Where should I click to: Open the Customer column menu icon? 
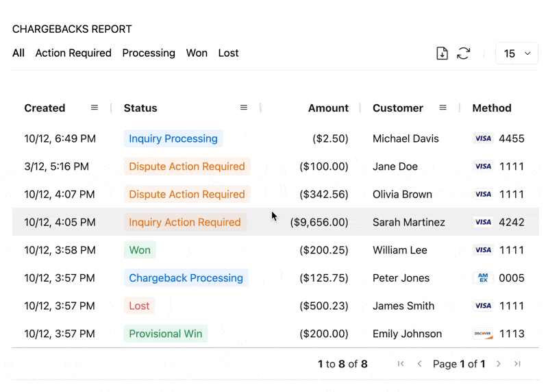[443, 108]
